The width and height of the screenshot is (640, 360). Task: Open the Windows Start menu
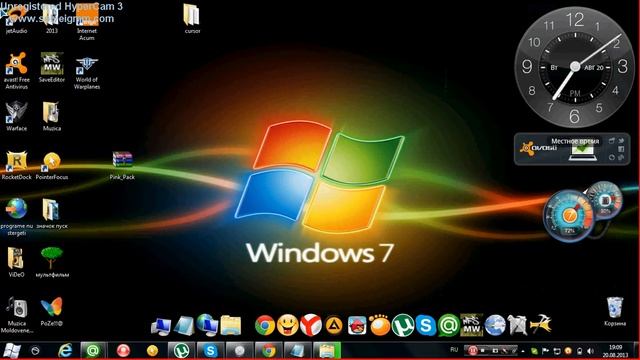tap(12, 351)
